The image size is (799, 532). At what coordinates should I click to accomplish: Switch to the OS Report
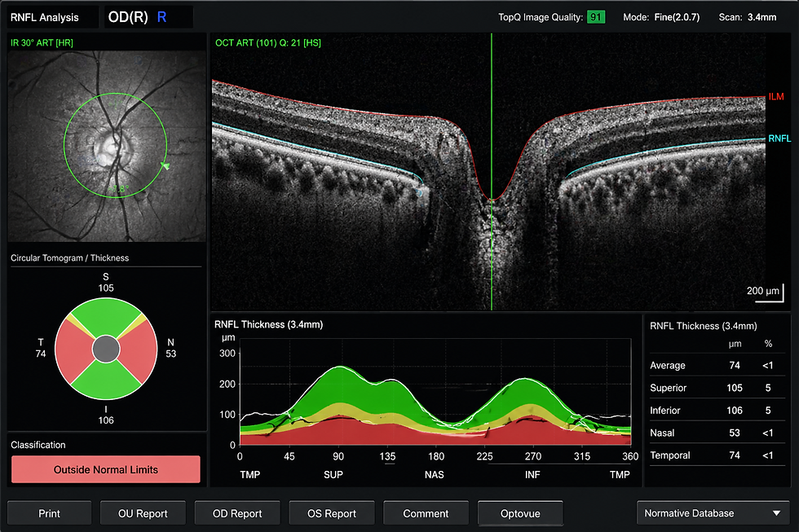pos(332,514)
